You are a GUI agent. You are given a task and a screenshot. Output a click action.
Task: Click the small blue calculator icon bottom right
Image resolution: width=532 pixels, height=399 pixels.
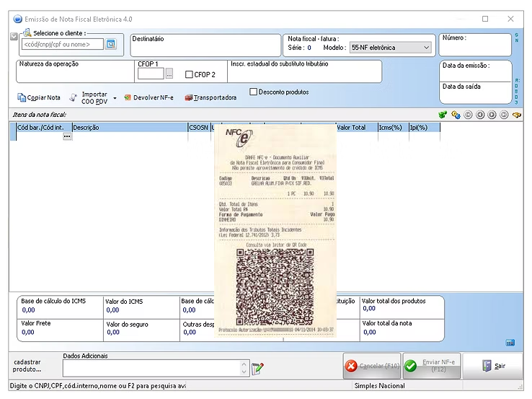tap(510, 343)
